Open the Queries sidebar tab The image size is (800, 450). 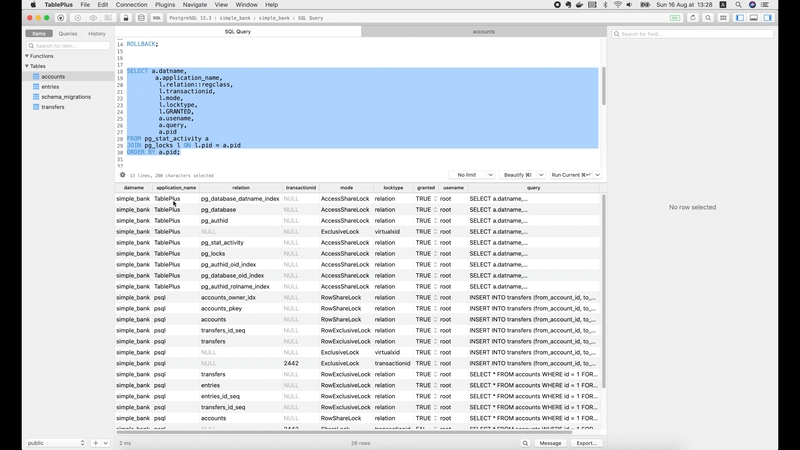67,33
